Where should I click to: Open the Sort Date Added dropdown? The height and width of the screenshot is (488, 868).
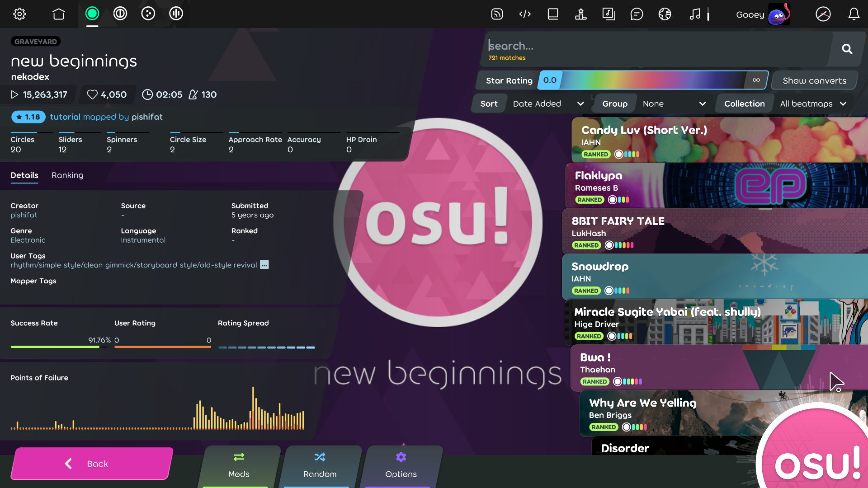[548, 103]
